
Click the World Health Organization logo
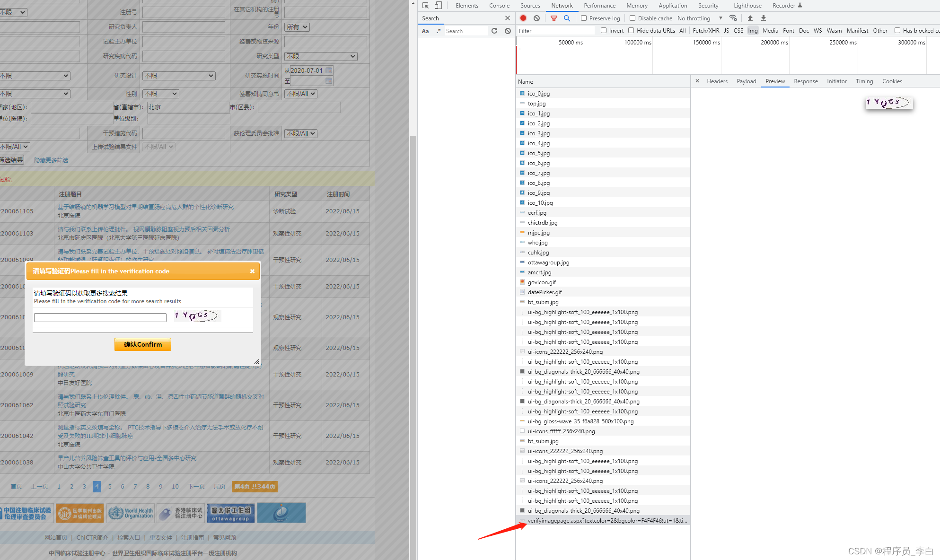click(131, 513)
